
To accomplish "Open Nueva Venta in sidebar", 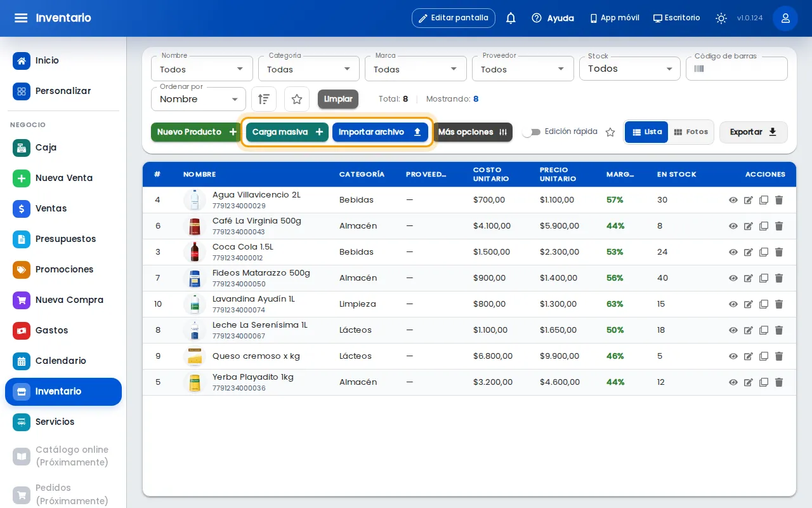I will 63,178.
